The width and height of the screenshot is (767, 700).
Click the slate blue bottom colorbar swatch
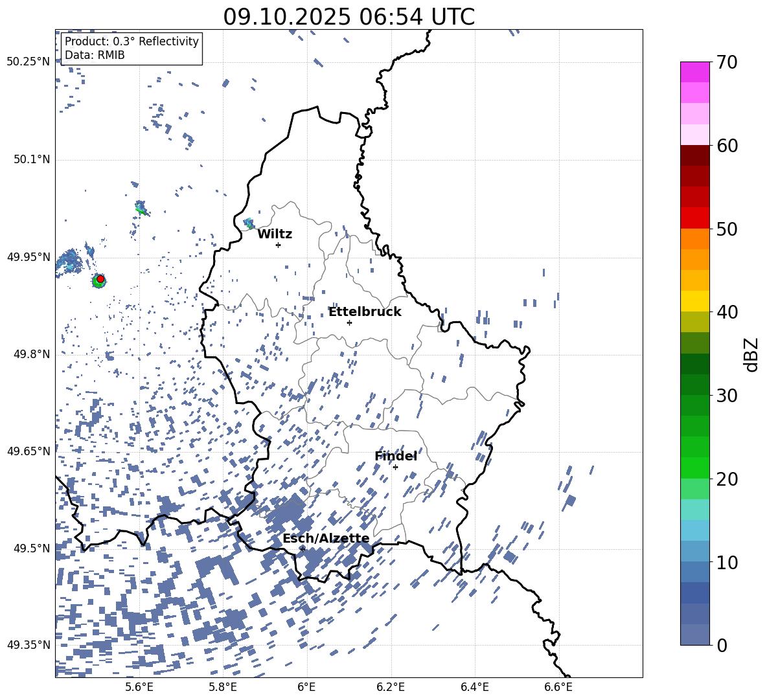tap(694, 635)
